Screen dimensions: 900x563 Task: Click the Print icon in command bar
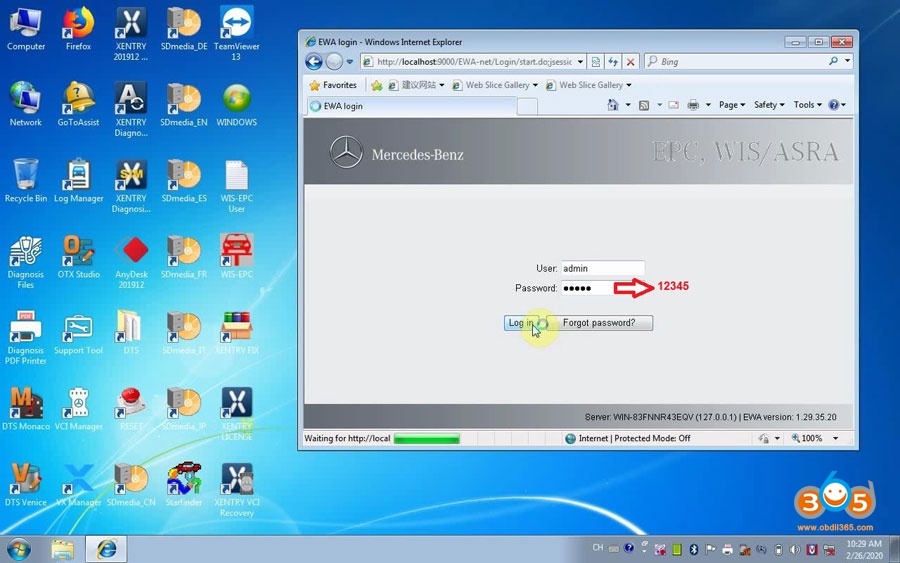coord(693,105)
